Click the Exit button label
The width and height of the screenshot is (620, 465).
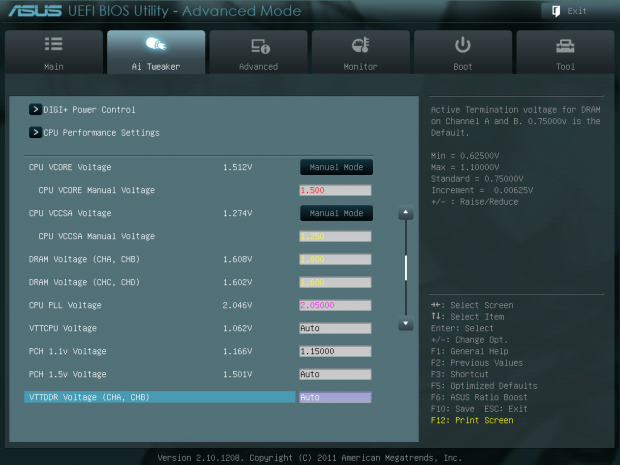[x=577, y=11]
